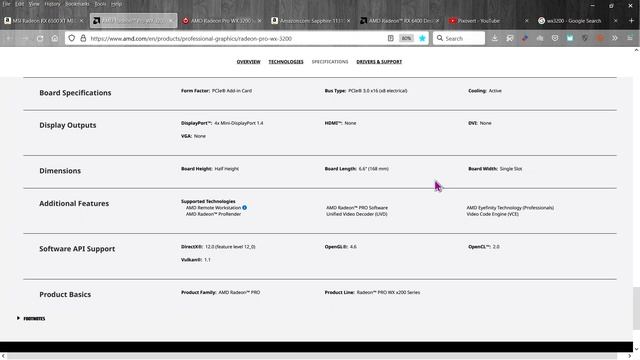640x360 pixels.
Task: Open the File menu
Action: pyautogui.click(x=7, y=4)
